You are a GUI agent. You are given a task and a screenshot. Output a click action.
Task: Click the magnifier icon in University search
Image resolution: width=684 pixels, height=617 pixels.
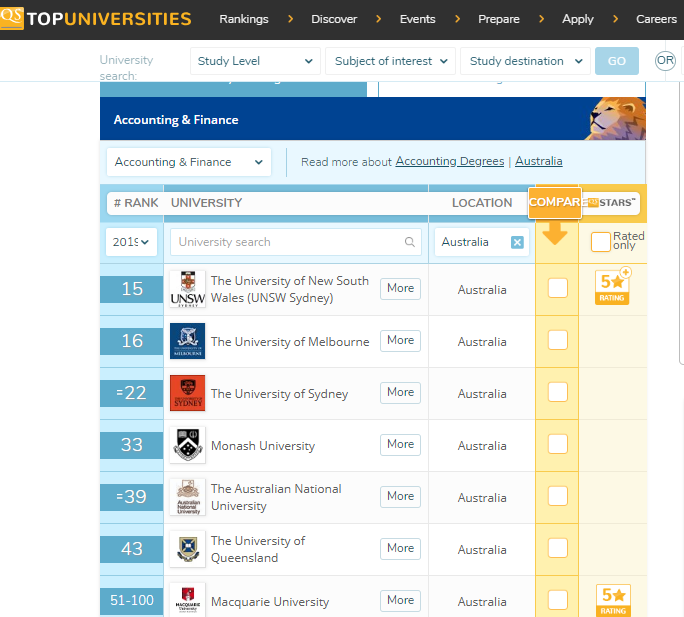[410, 242]
